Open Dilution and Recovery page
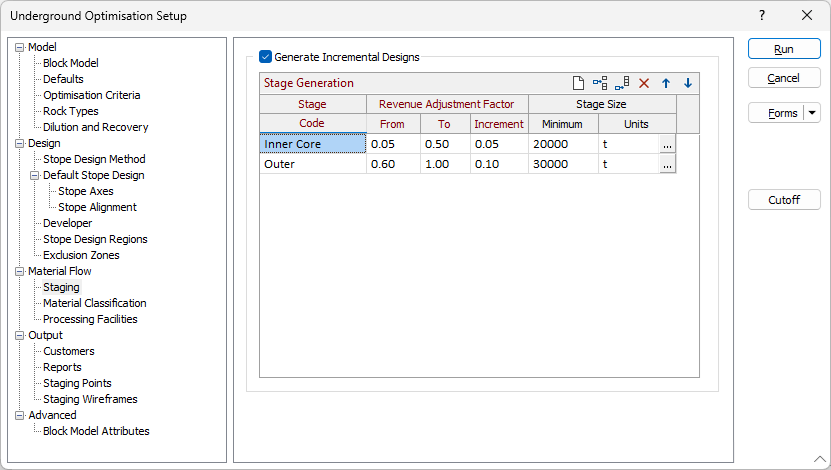 (95, 127)
